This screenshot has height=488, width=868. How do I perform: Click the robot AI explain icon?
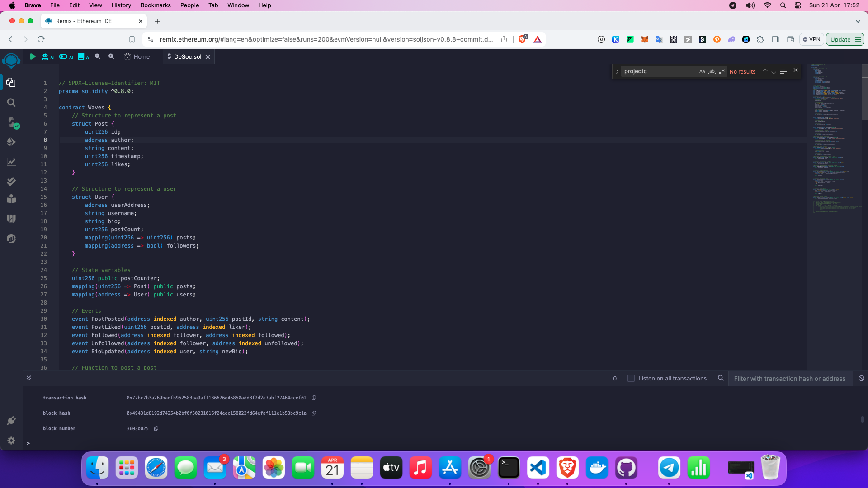47,56
